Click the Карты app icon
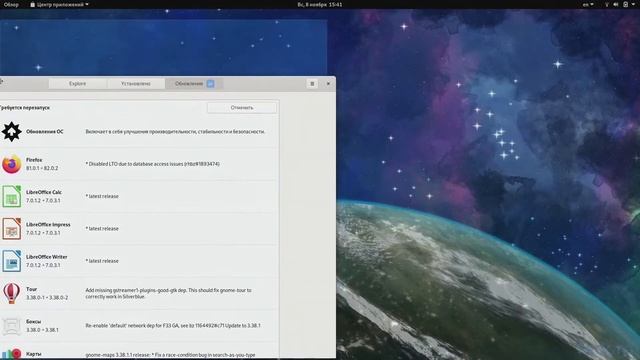Screen dimensions: 640x360 point(11,353)
